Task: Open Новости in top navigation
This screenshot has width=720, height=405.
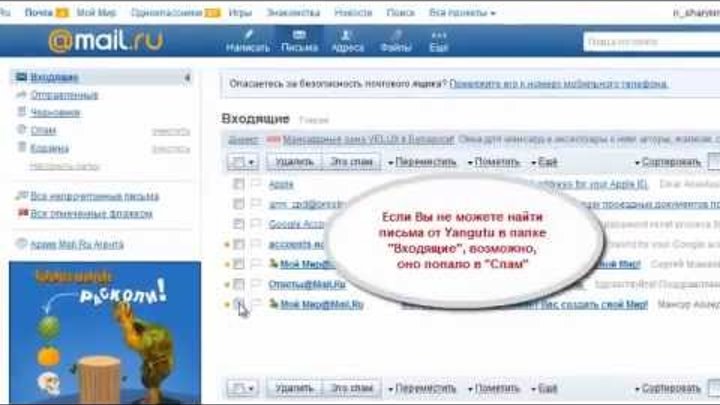Action: (353, 13)
